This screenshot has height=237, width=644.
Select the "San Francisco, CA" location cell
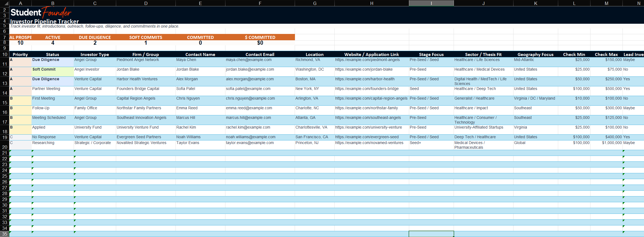coord(315,137)
